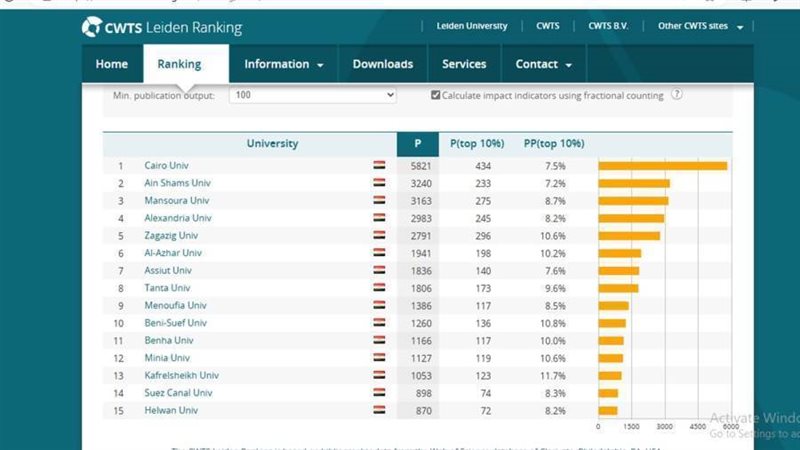The height and width of the screenshot is (450, 800).
Task: Click Egypt flag icon next to Cairo Univ
Action: point(380,166)
